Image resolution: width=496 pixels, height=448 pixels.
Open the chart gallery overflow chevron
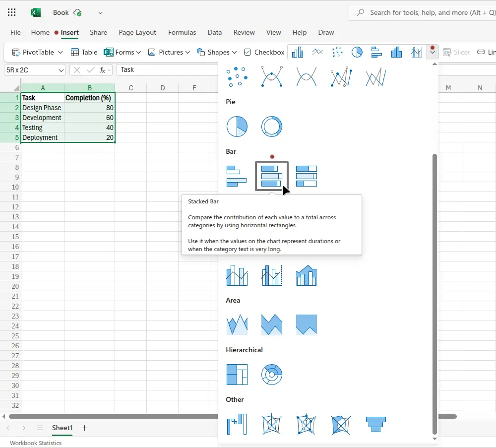point(433,52)
